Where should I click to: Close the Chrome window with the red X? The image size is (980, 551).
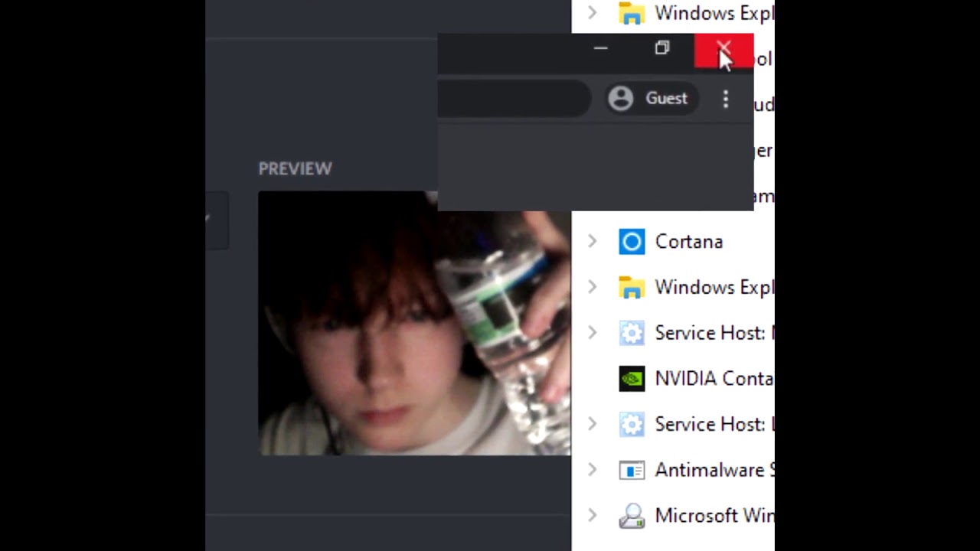pyautogui.click(x=724, y=51)
